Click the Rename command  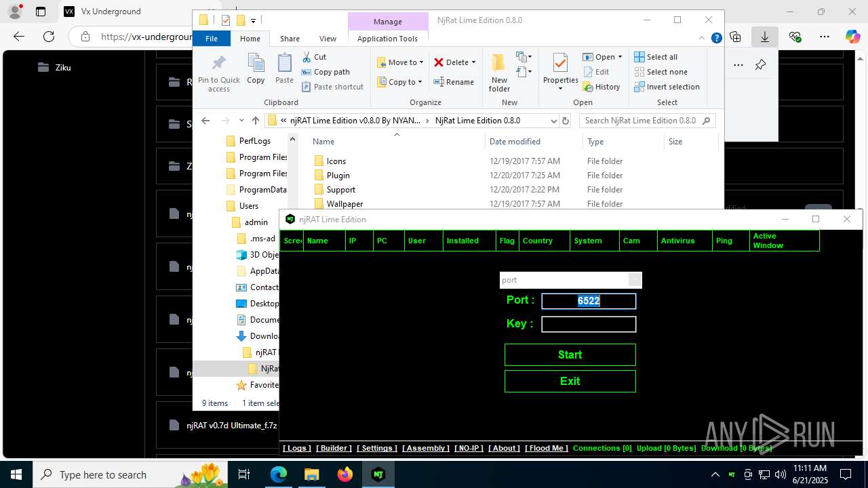454,82
